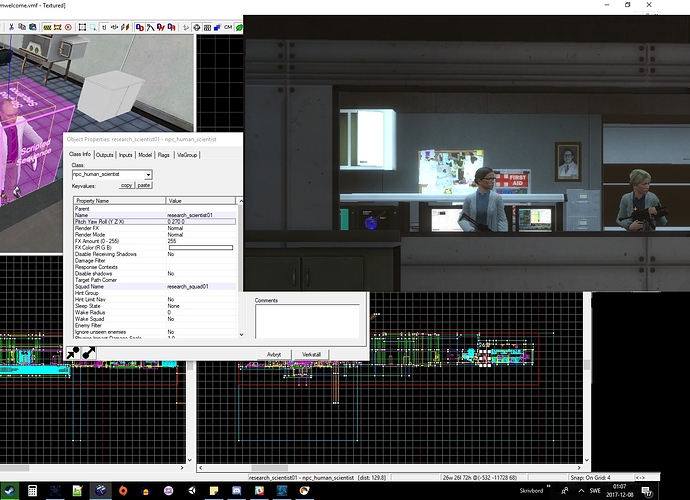Click the SWE language indicator
Image resolution: width=690 pixels, height=500 pixels.
(x=595, y=490)
